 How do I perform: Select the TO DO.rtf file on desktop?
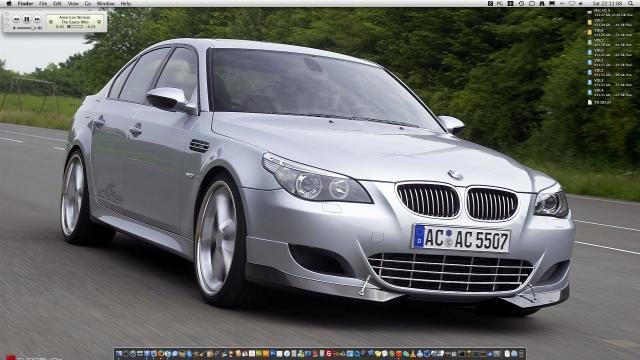pyautogui.click(x=590, y=102)
